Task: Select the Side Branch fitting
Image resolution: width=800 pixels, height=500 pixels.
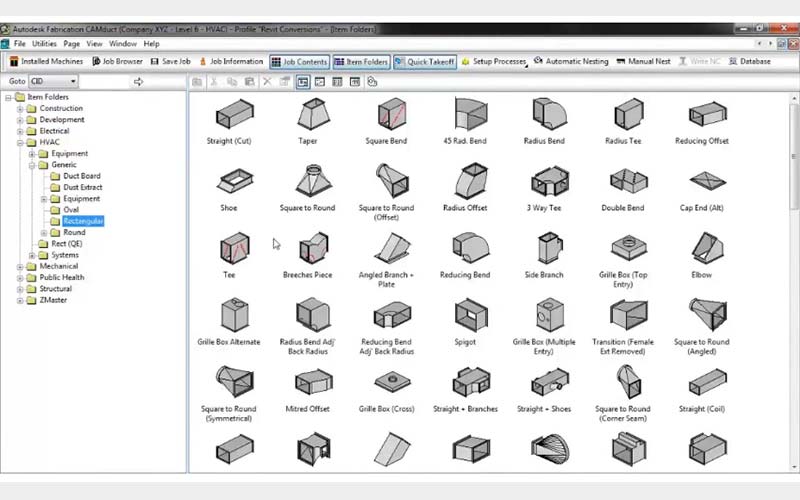Action: pyautogui.click(x=544, y=248)
